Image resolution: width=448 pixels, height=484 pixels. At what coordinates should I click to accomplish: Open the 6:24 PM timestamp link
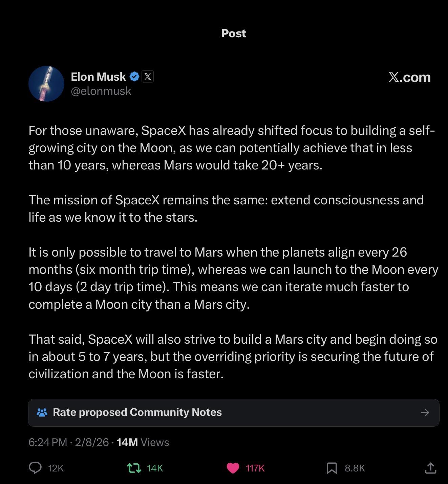[x=48, y=442]
